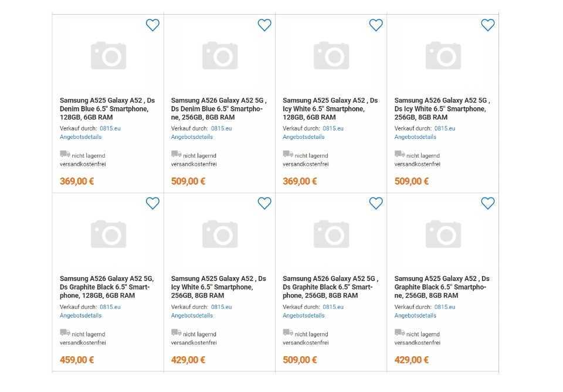Click the 459,00 € price

coord(77,360)
